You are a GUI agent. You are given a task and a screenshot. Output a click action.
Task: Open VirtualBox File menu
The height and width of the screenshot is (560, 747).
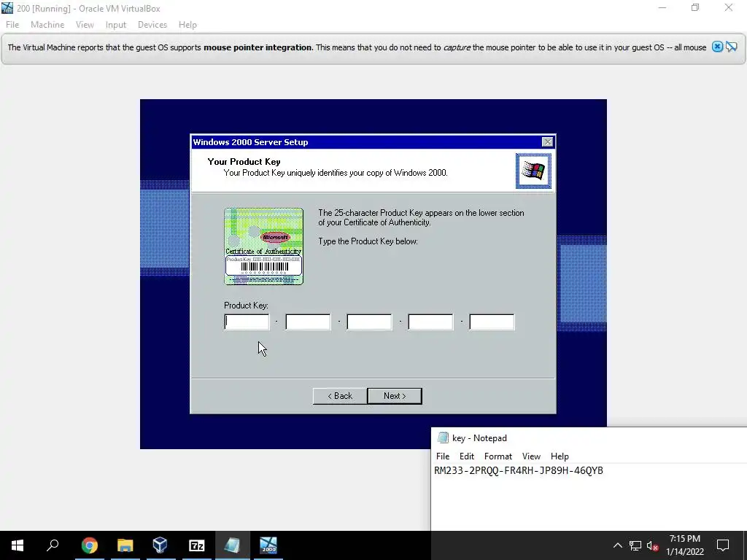[12, 25]
